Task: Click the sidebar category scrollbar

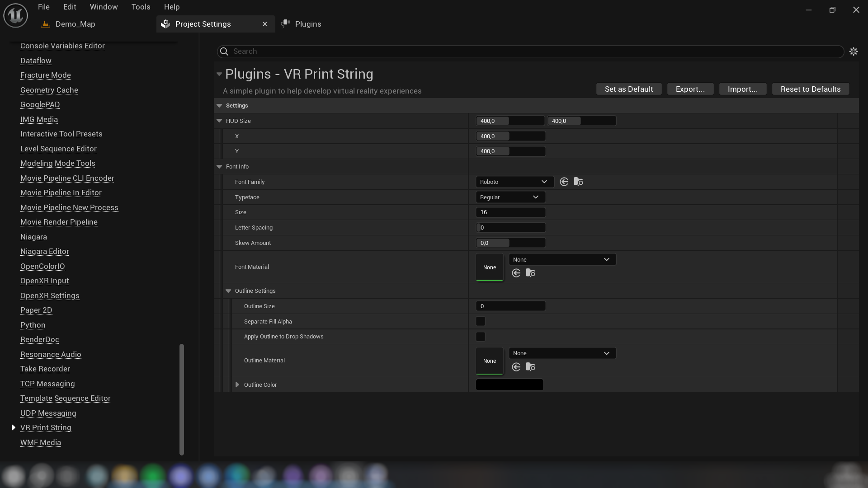Action: (182, 399)
